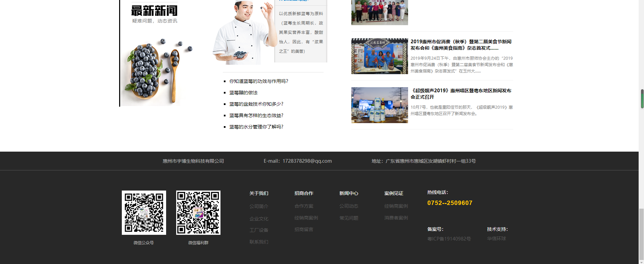
Task: Click email 1728378298@qq.com
Action: coord(307,161)
